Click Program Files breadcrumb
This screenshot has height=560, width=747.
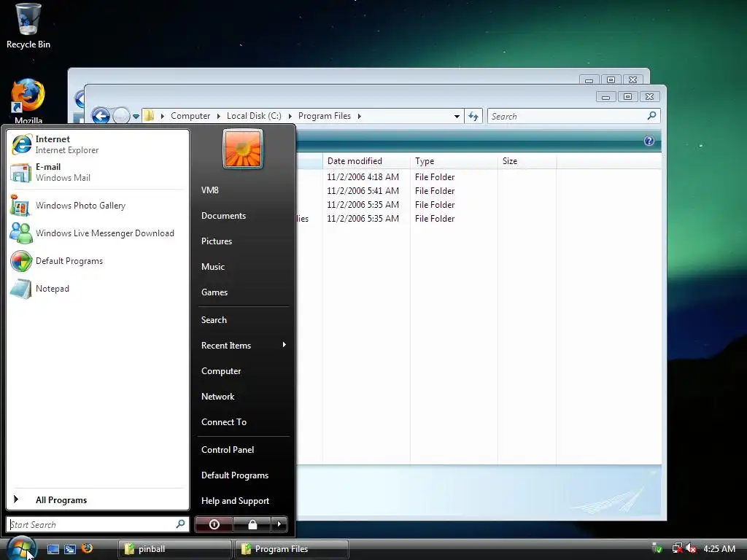click(x=325, y=116)
